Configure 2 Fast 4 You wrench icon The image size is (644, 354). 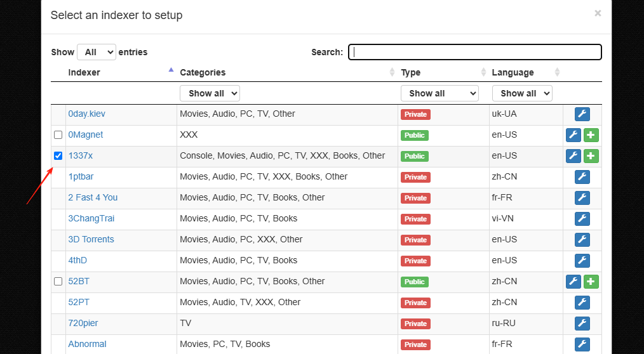click(x=582, y=198)
